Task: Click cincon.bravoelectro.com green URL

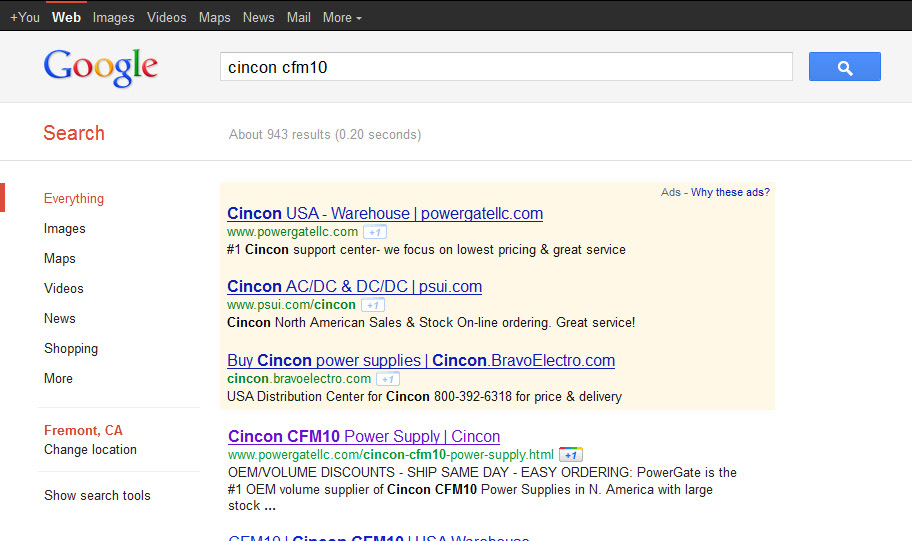Action: pyautogui.click(x=299, y=379)
